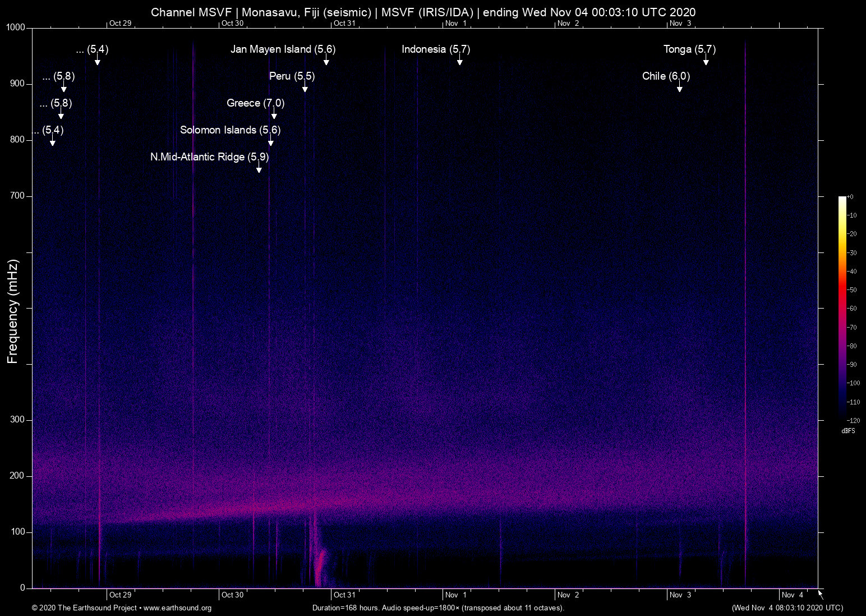The width and height of the screenshot is (866, 616).
Task: Click the Chile (6.0) earthquake label text
Action: click(666, 76)
